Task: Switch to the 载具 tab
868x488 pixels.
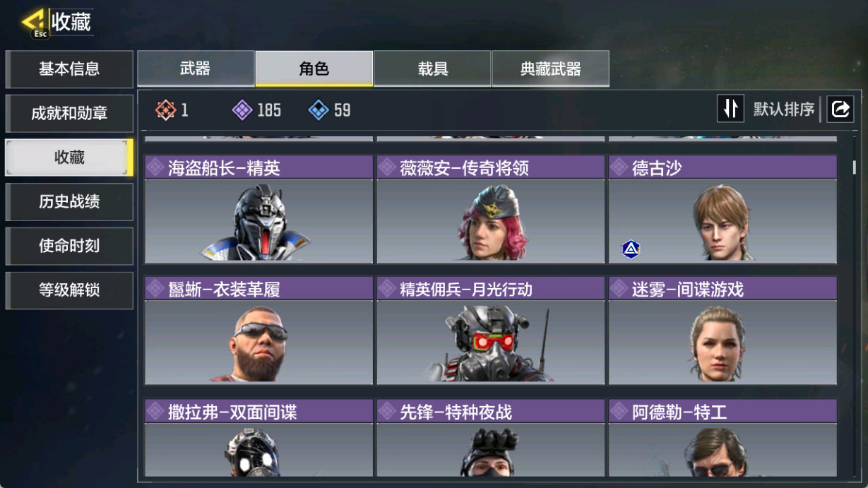Action: pos(432,69)
